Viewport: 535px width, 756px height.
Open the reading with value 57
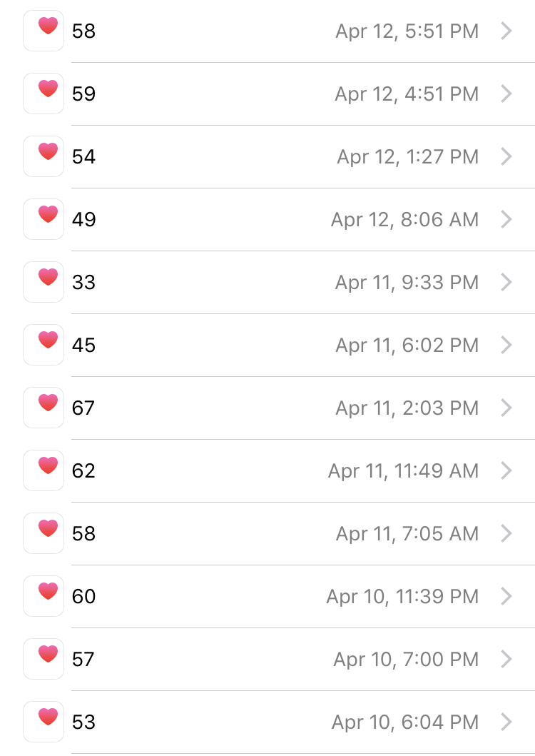tap(279, 659)
